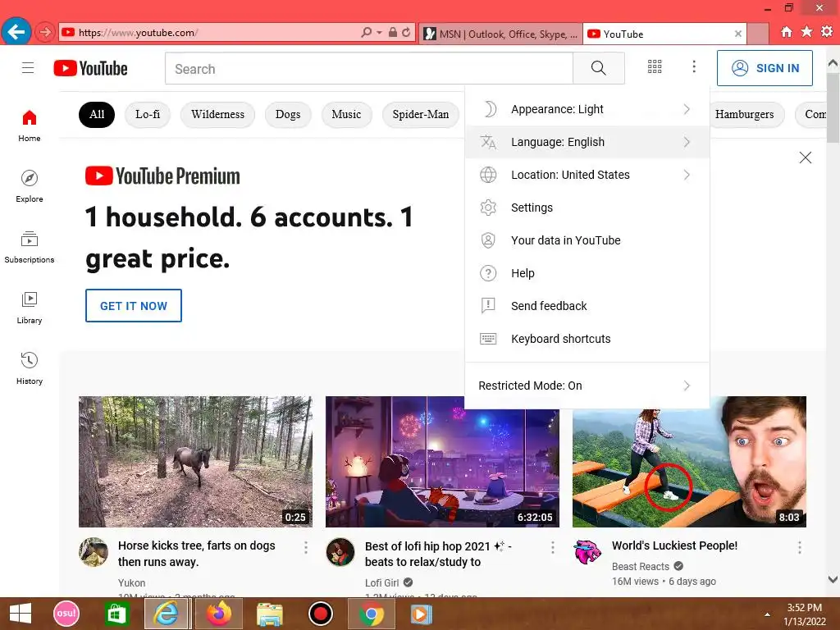This screenshot has height=630, width=840.
Task: Select the Lo-fi filter chip
Action: [x=148, y=115]
